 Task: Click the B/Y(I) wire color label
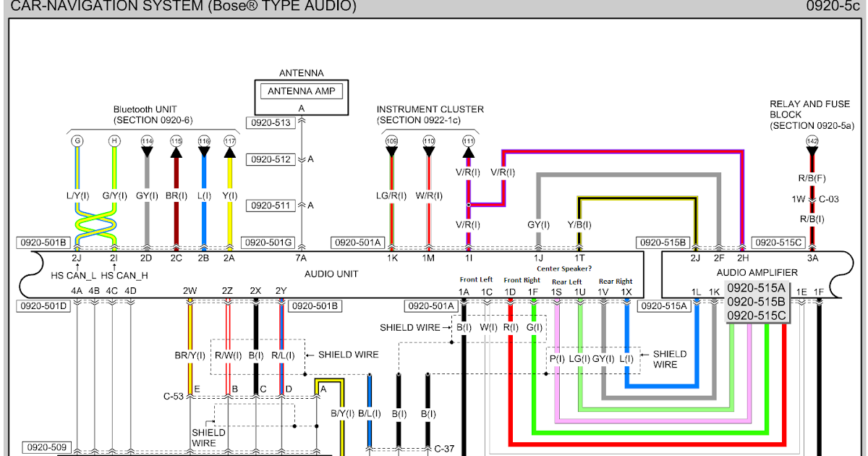tap(343, 413)
